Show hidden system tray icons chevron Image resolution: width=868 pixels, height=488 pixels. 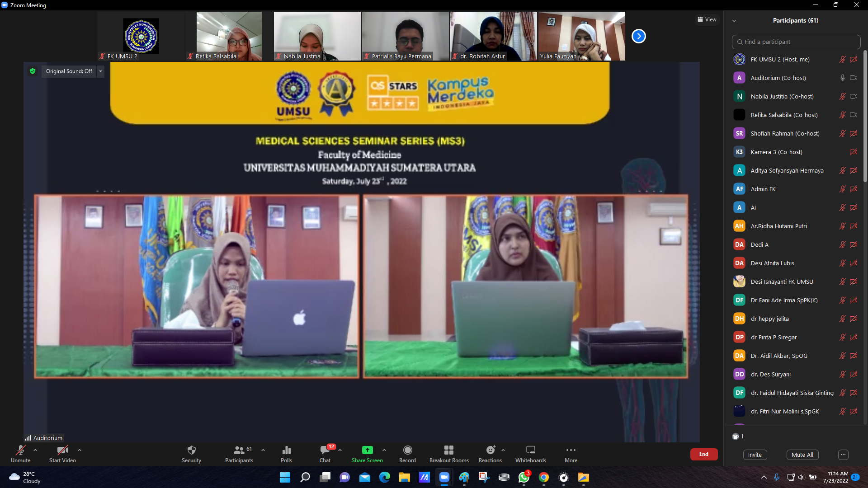pyautogui.click(x=764, y=477)
